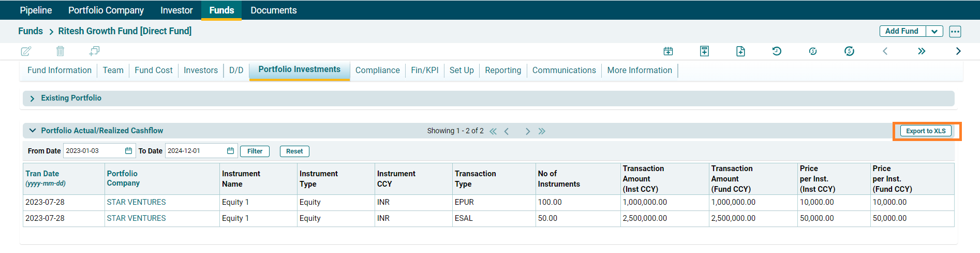This screenshot has height=253, width=980.
Task: Switch to the Compliance tab
Action: [377, 70]
